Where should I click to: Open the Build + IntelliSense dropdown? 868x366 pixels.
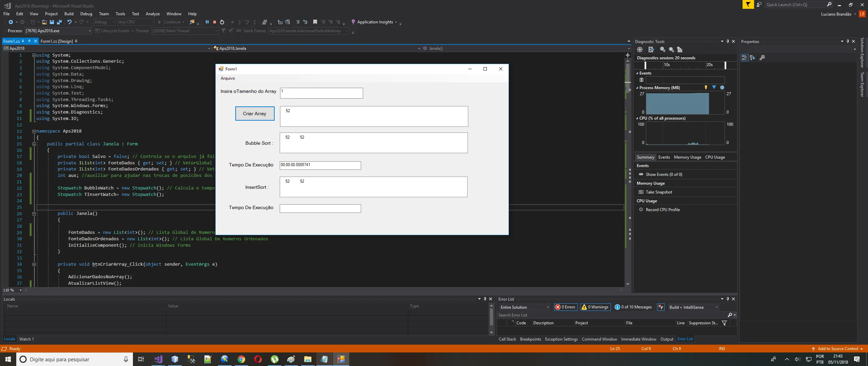coord(693,307)
